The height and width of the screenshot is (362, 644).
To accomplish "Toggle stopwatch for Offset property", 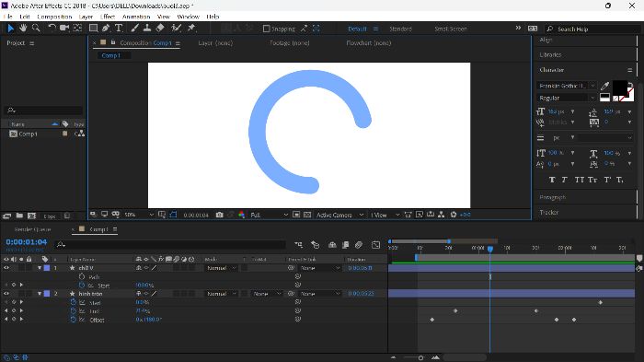I will pos(74,320).
